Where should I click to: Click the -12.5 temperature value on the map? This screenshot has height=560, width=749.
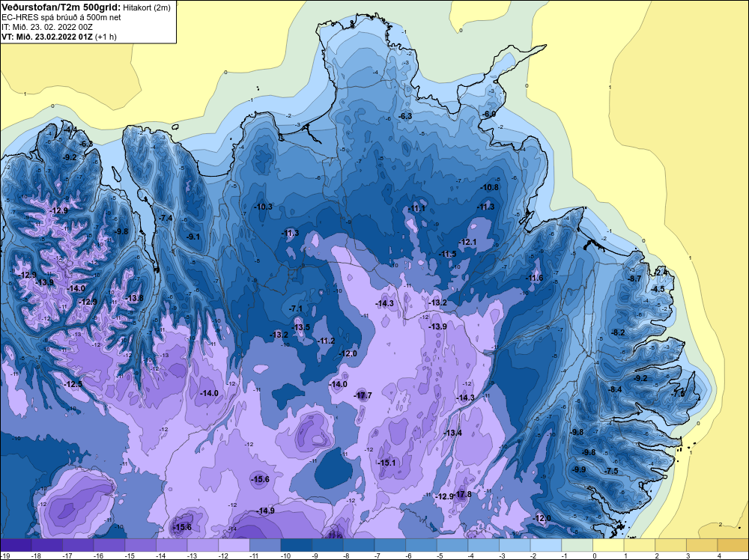pos(73,384)
